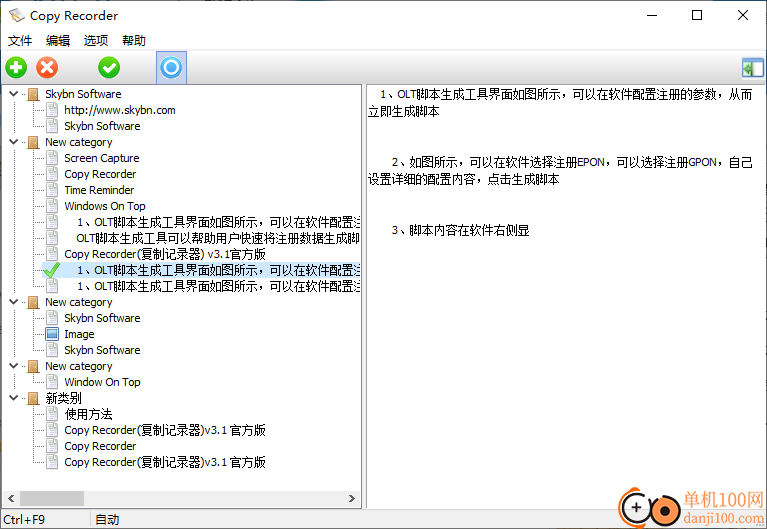Click document icon beside Window On Top
This screenshot has width=767, height=529.
click(x=52, y=382)
